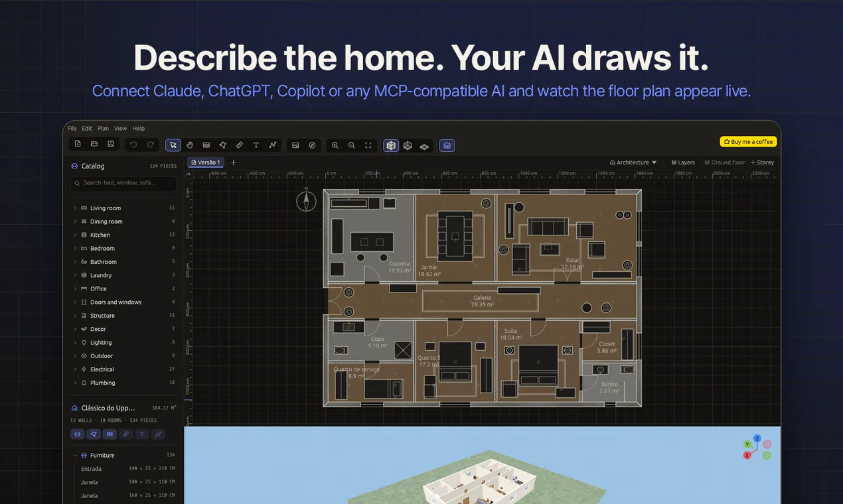The image size is (843, 504).
Task: Toggle the 3D view cube button
Action: 391,145
